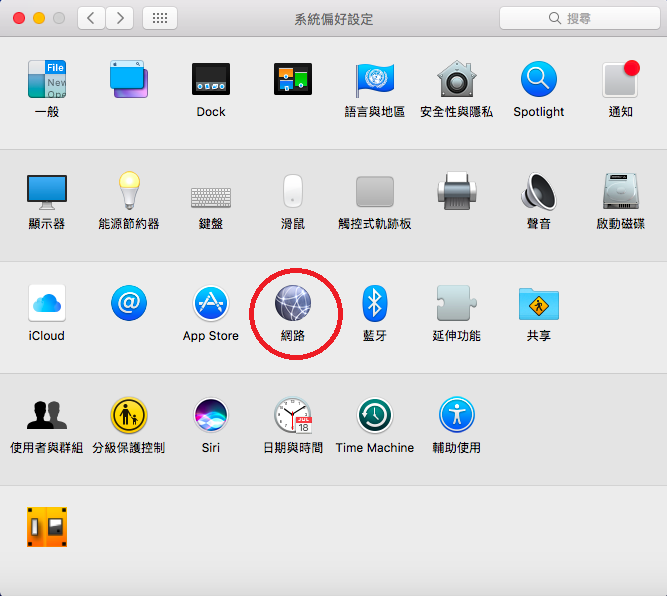Click the forward navigation arrow
This screenshot has height=596, width=667.
120,18
